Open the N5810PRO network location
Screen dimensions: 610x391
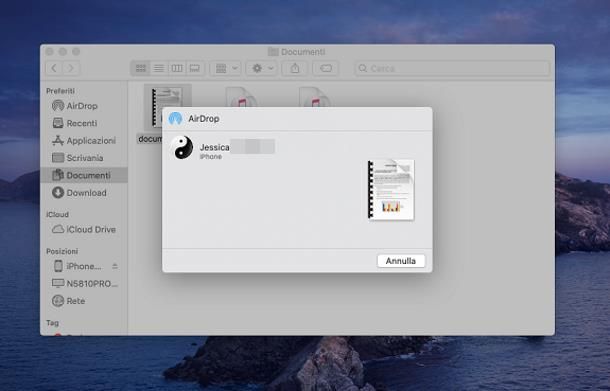click(85, 284)
